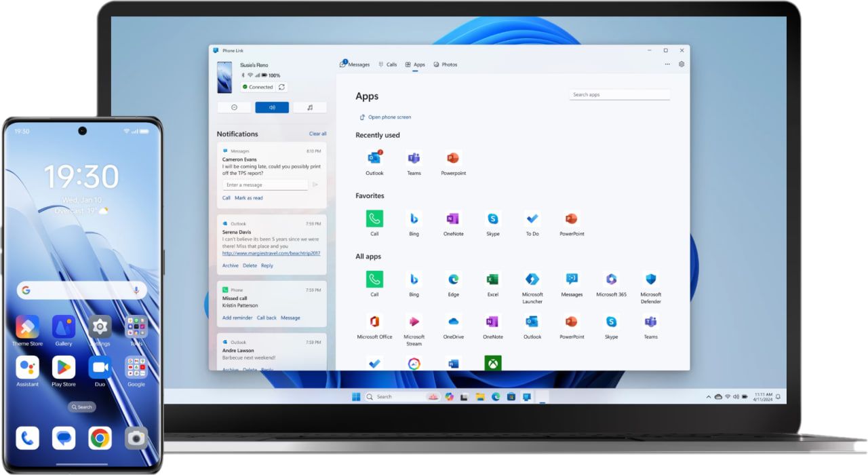
Task: Click the Enter a message field
Action: (x=265, y=185)
